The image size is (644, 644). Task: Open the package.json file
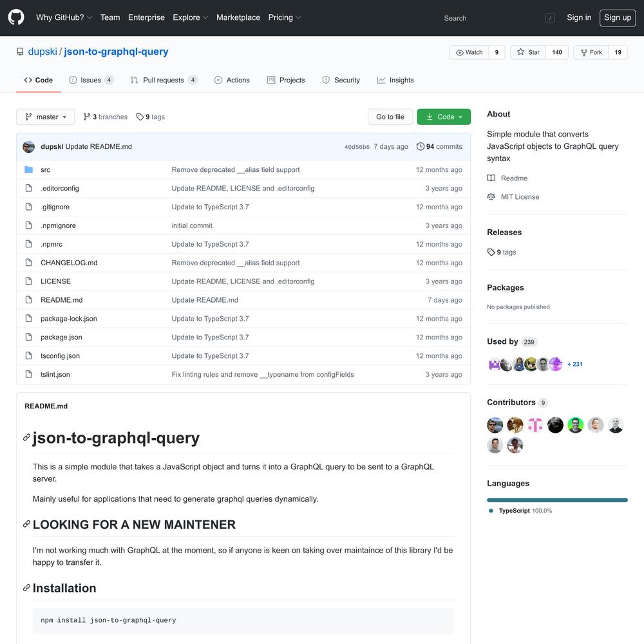pos(61,337)
